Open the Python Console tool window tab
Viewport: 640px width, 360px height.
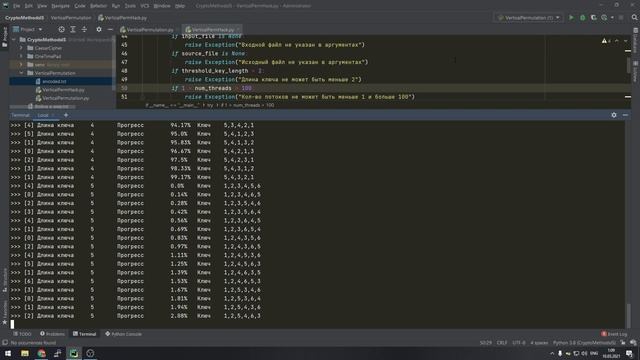124,334
